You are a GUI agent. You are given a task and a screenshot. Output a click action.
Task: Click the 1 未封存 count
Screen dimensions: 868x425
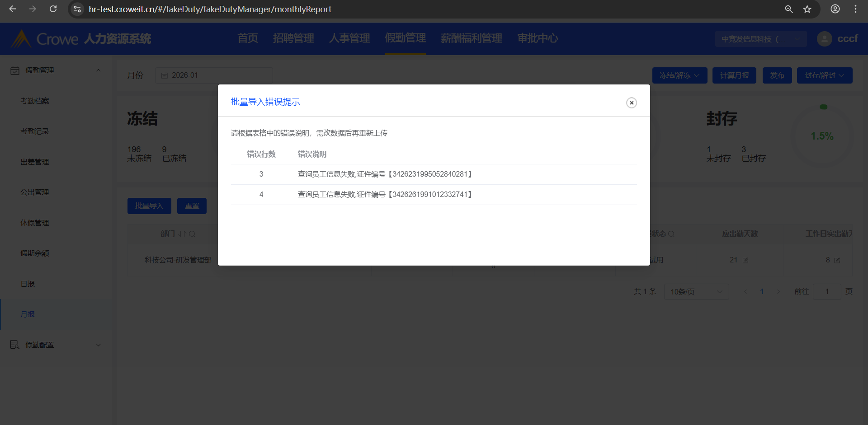coord(719,154)
